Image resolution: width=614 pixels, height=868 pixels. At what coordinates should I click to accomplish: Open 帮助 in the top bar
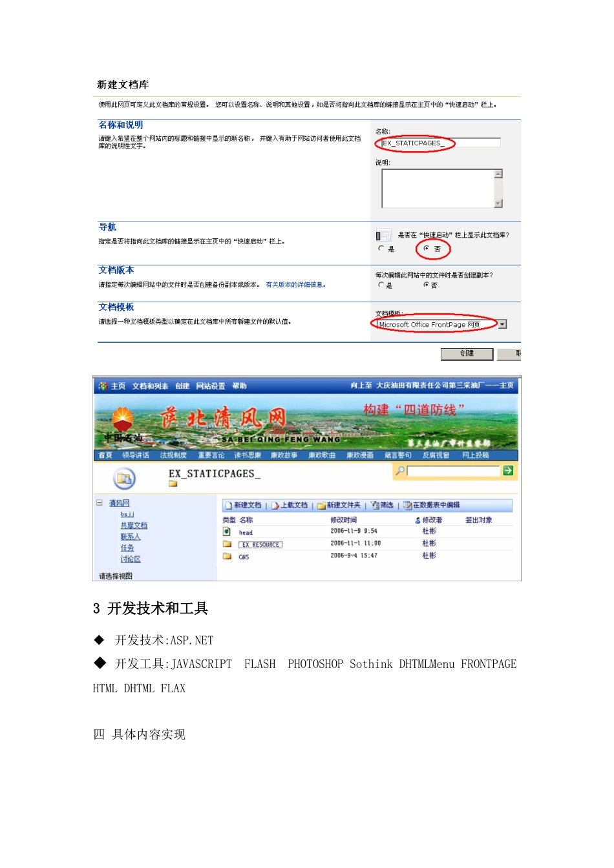[239, 386]
